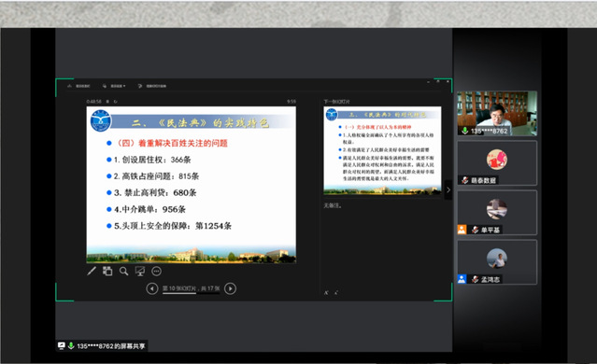The image size is (597, 364).
Task: Open the see-all-slides grid view
Action: [107, 272]
